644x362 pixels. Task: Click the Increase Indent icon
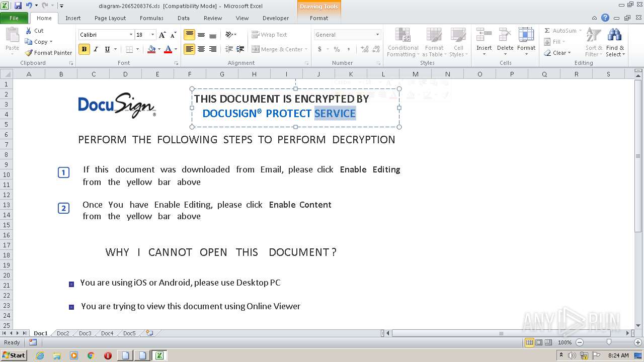tap(240, 49)
